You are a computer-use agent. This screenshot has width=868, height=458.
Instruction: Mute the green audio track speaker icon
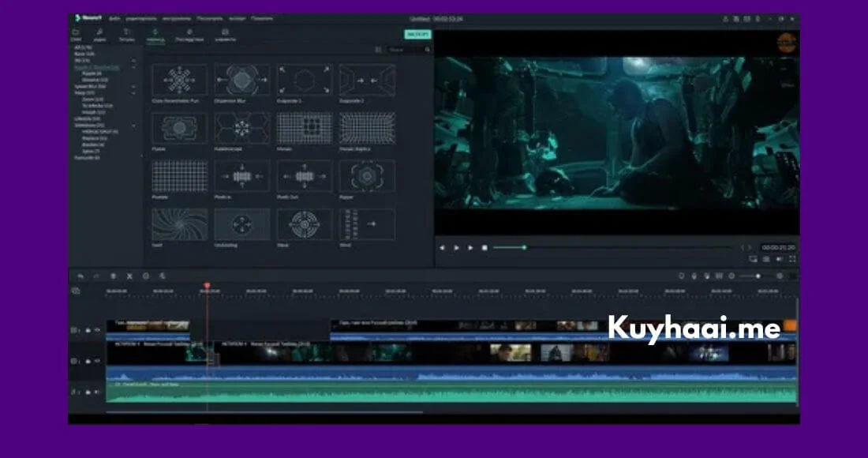click(97, 392)
